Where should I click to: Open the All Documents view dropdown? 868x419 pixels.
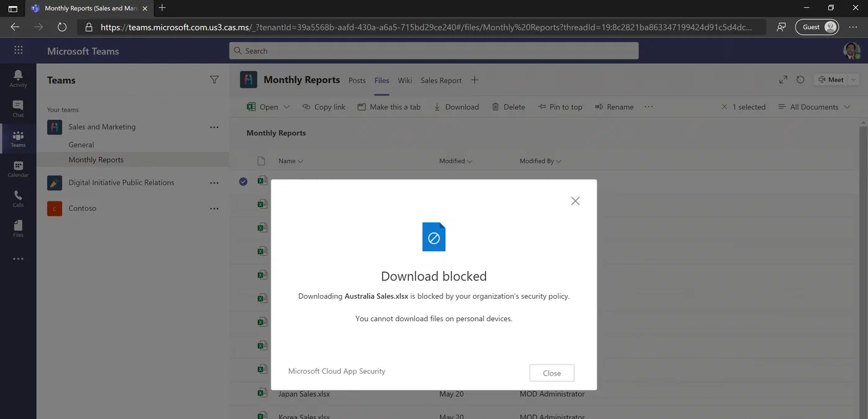(x=815, y=107)
